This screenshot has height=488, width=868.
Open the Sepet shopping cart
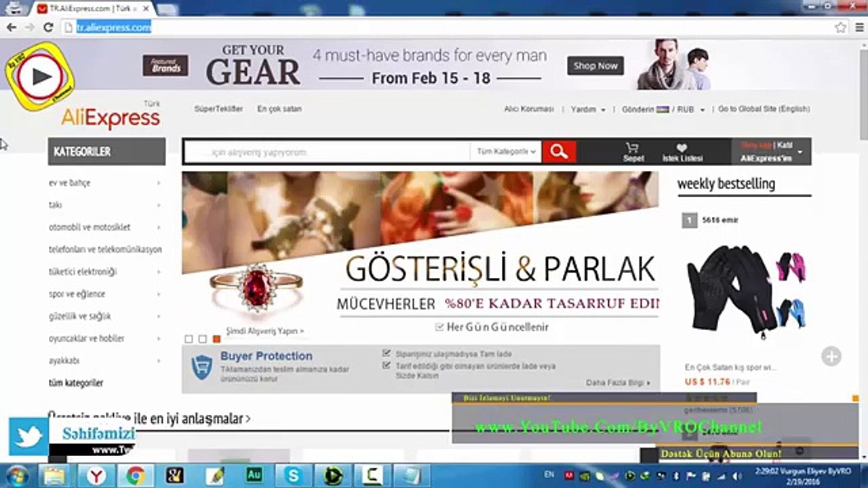click(633, 152)
